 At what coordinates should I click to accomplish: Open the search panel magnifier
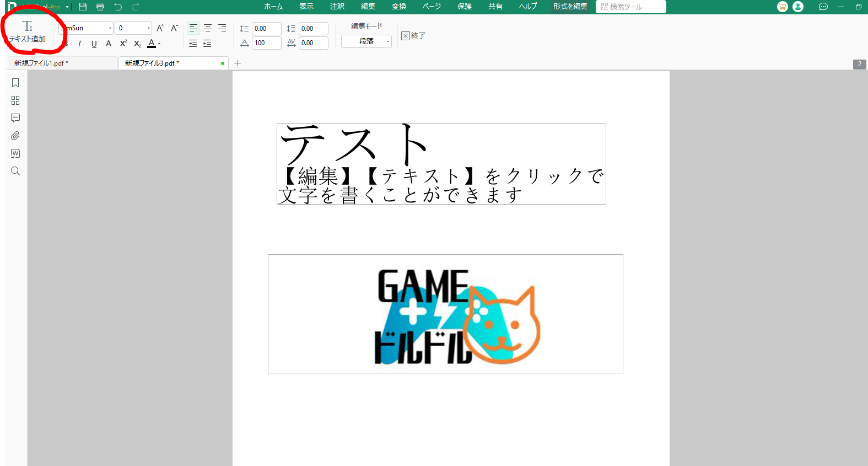point(15,171)
